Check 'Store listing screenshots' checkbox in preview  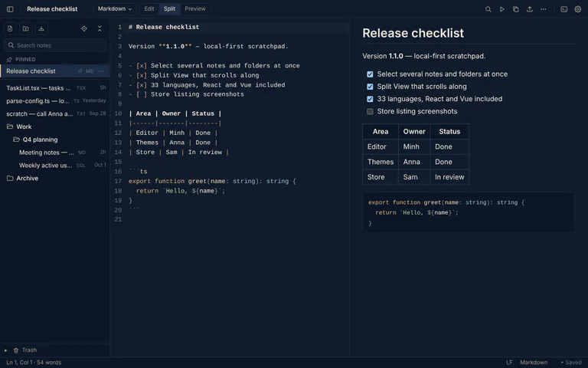tap(370, 111)
